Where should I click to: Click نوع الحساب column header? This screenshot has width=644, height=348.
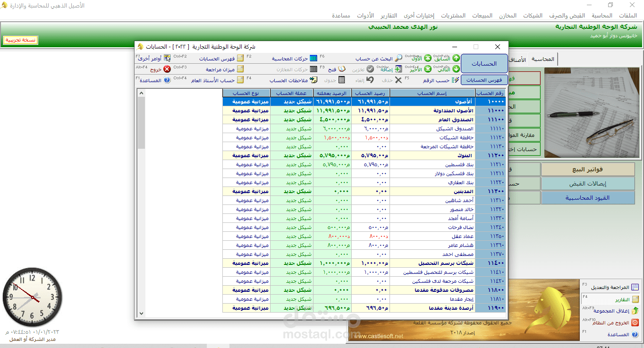(x=246, y=93)
